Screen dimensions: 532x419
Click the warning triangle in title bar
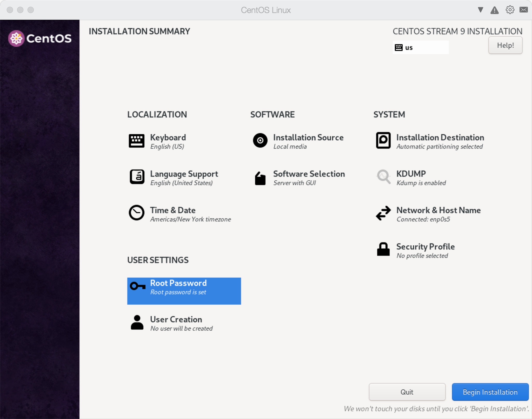point(495,10)
